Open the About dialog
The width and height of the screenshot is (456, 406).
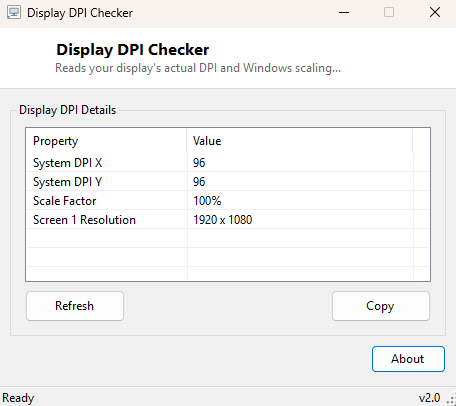click(x=408, y=359)
